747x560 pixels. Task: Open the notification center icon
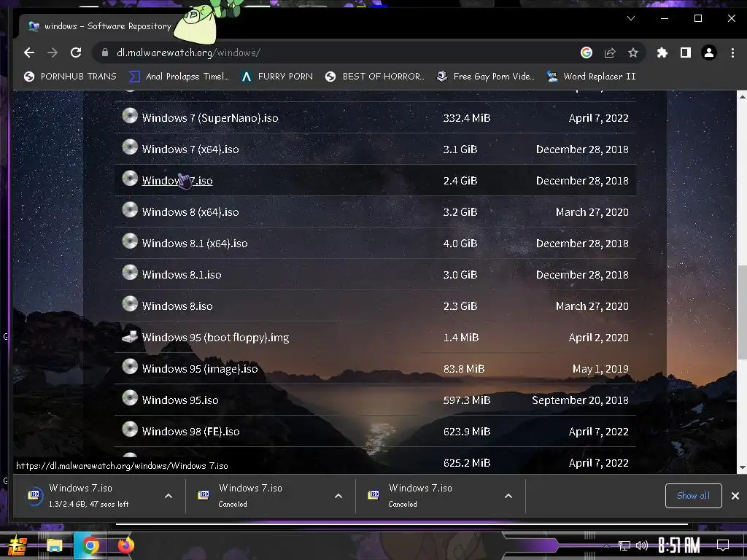[723, 545]
